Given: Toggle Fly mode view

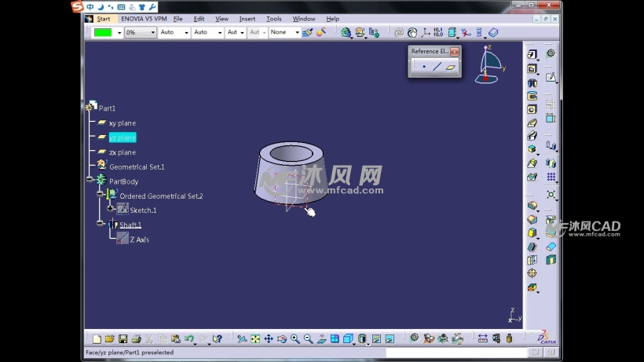Looking at the screenshot, I should [x=242, y=338].
